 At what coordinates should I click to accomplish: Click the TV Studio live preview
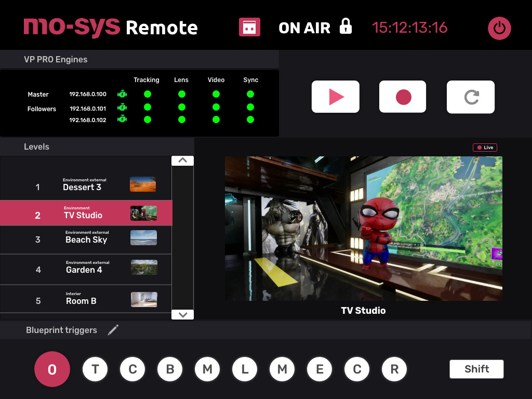tap(363, 229)
